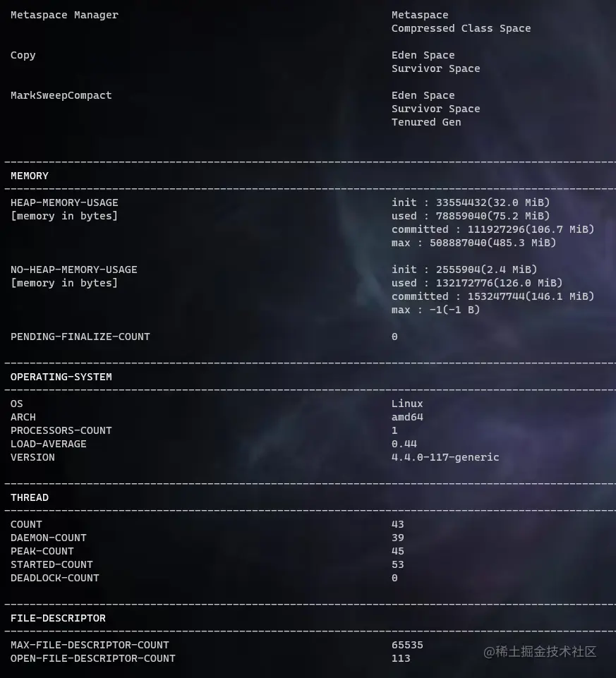Viewport: 616px width, 678px height.
Task: Select the 'HEAP-MEMORY-USAGE' label
Action: click(x=64, y=202)
